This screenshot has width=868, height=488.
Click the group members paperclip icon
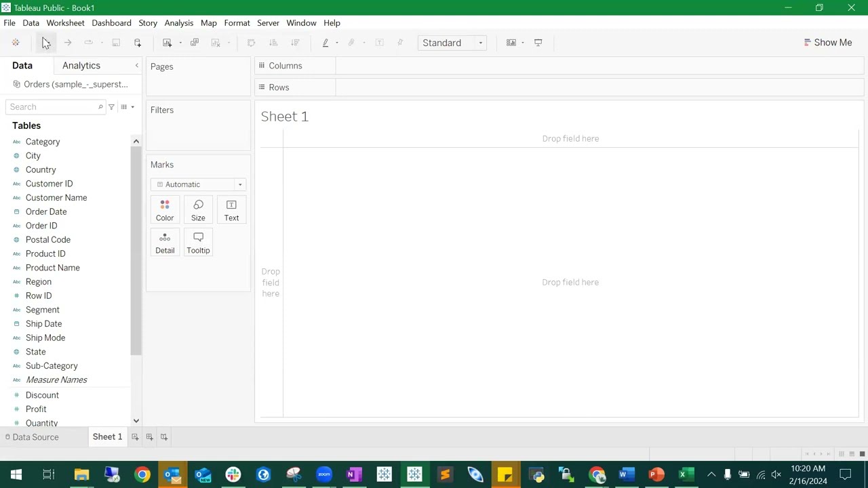tap(351, 43)
